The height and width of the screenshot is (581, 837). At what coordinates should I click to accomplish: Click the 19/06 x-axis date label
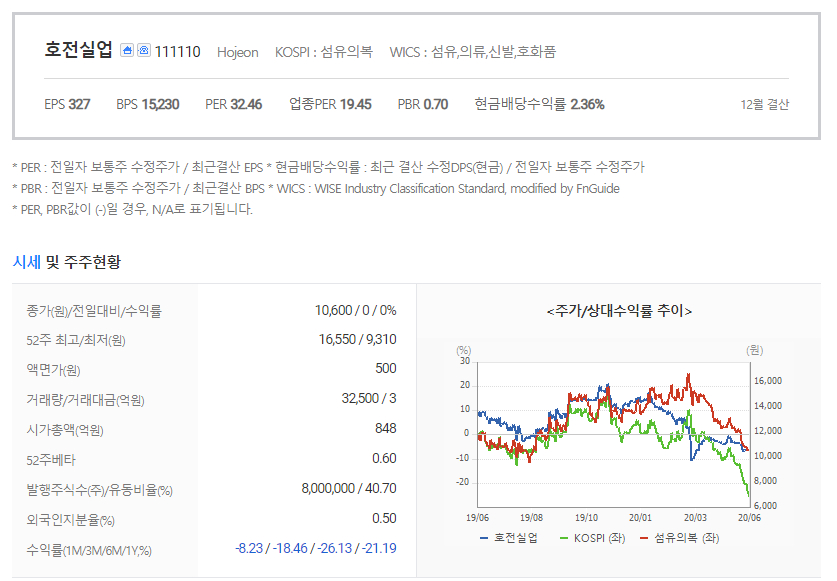(477, 518)
